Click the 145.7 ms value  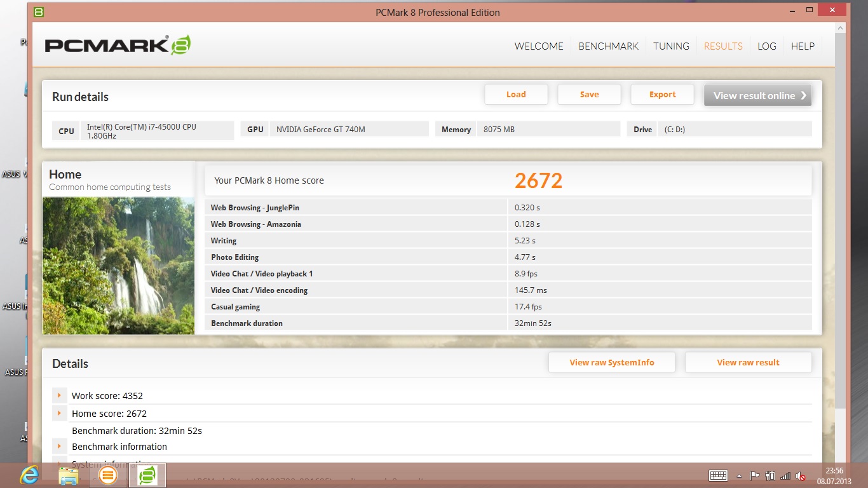[531, 290]
